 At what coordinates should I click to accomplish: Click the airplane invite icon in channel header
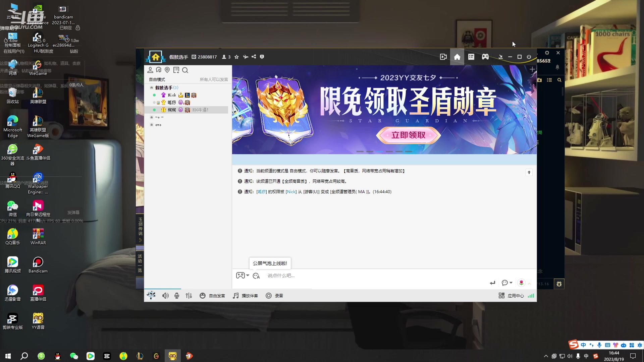click(x=246, y=57)
